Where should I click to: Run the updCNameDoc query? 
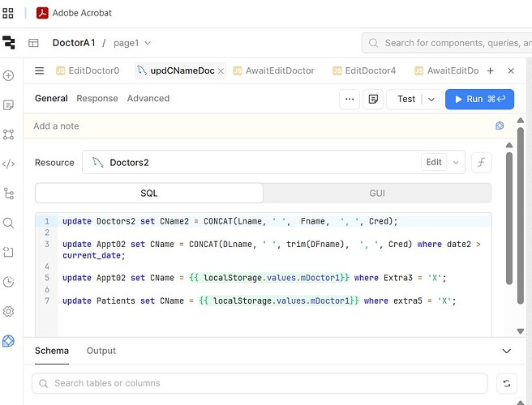(479, 99)
